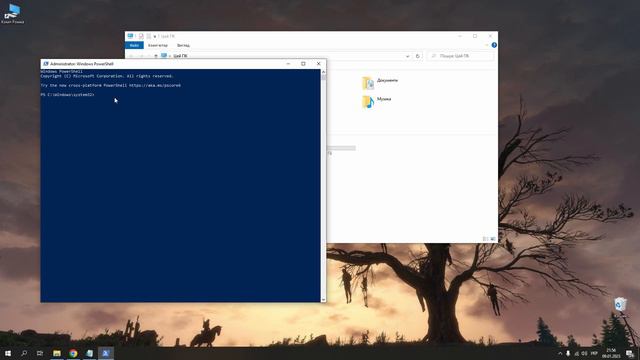Click the PowerShell prompt line
This screenshot has width=640, height=360.
[x=68, y=95]
